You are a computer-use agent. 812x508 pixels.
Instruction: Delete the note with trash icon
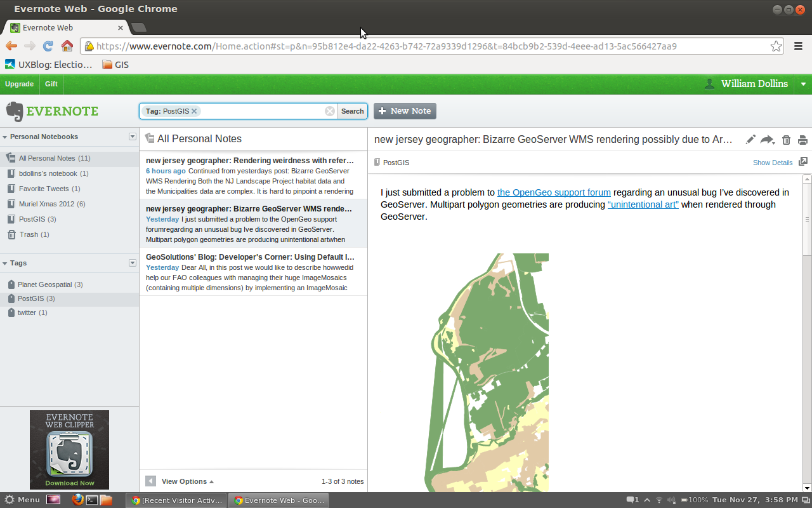coord(786,140)
